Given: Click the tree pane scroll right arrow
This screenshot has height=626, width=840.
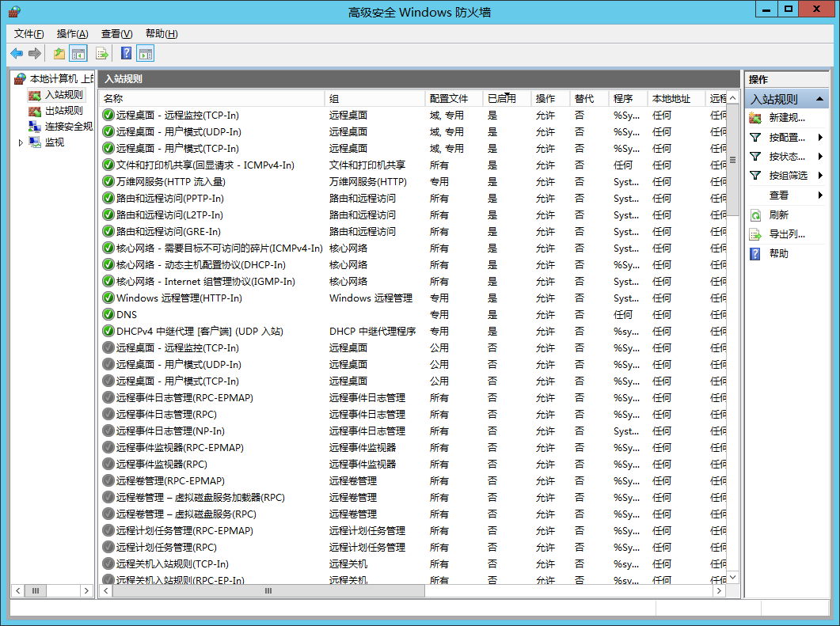Looking at the screenshot, I should click(86, 590).
